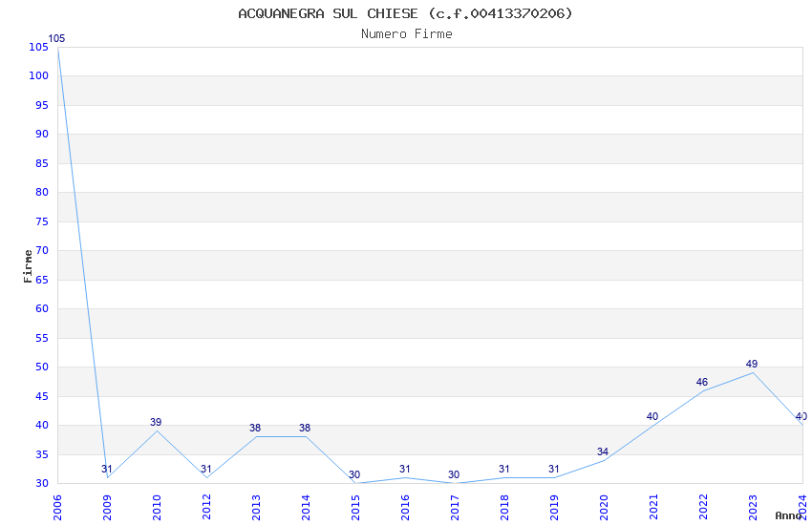Click the x-axis year label 2009
Image resolution: width=812 pixels, height=525 pixels.
107,508
